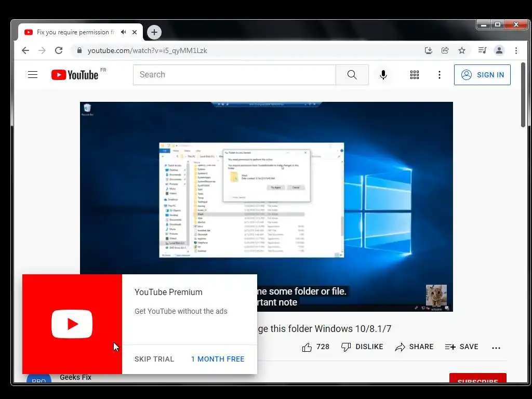
Task: Open the YouTube apps grid
Action: pos(414,75)
